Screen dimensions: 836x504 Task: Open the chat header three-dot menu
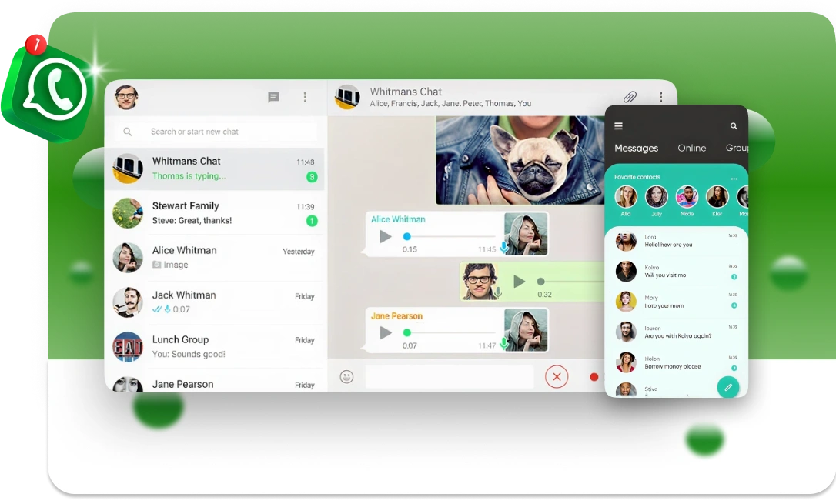(x=661, y=97)
